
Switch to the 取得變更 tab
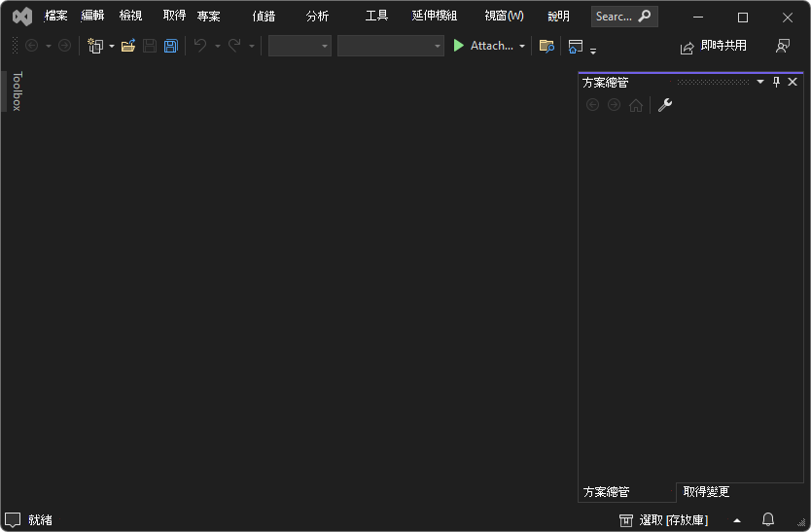click(x=707, y=491)
